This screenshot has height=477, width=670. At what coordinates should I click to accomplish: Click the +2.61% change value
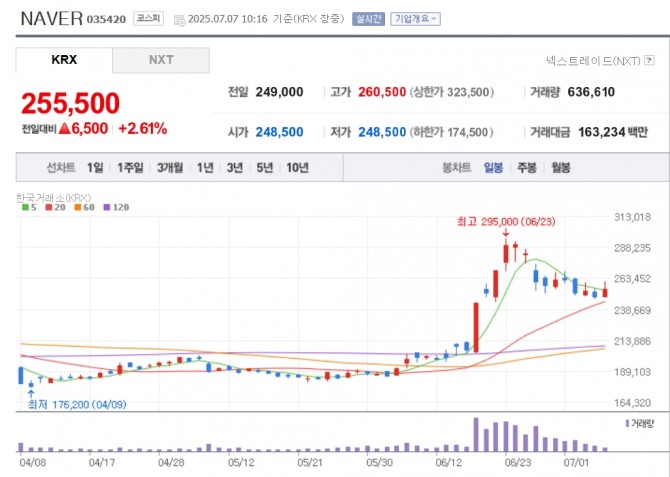coord(142,128)
